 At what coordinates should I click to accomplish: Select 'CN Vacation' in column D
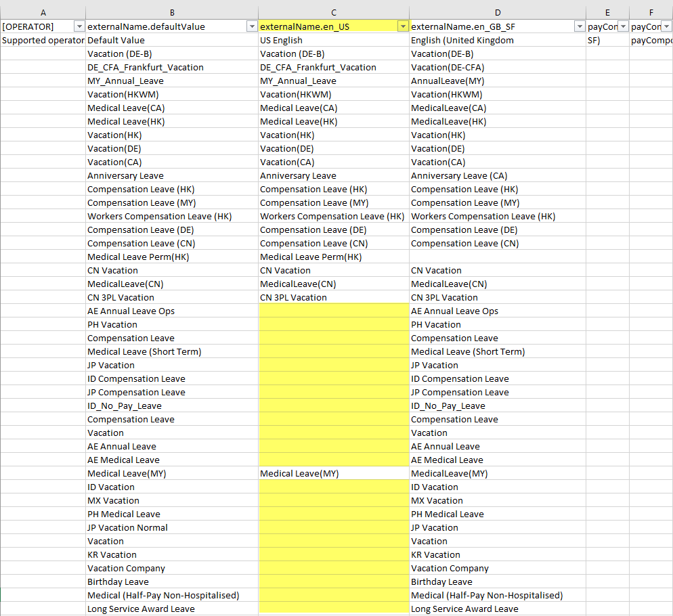[498, 271]
